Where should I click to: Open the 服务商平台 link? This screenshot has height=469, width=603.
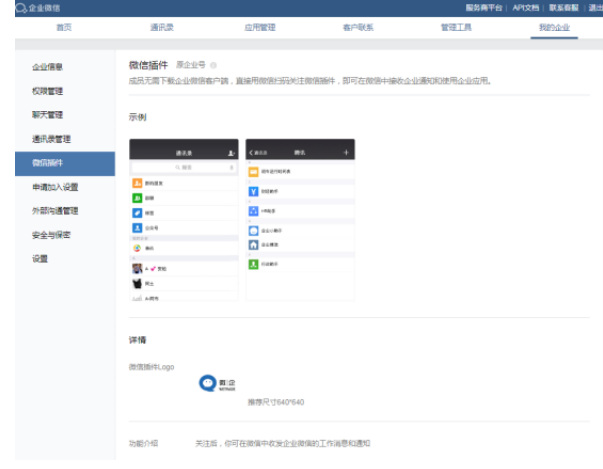point(484,8)
